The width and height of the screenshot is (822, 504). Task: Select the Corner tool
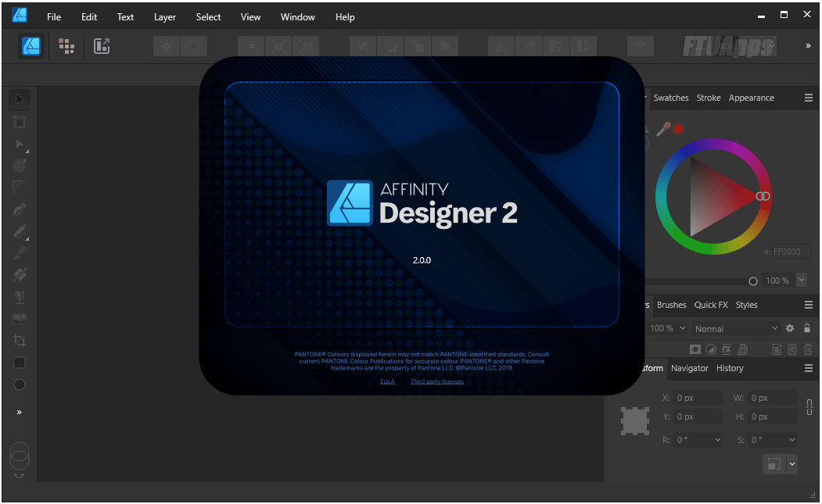20,187
